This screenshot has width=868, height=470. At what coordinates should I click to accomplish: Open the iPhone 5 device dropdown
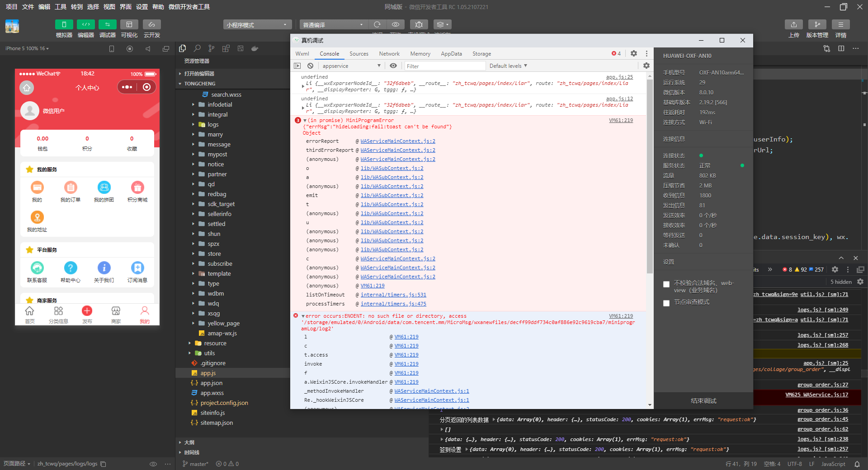(27, 48)
